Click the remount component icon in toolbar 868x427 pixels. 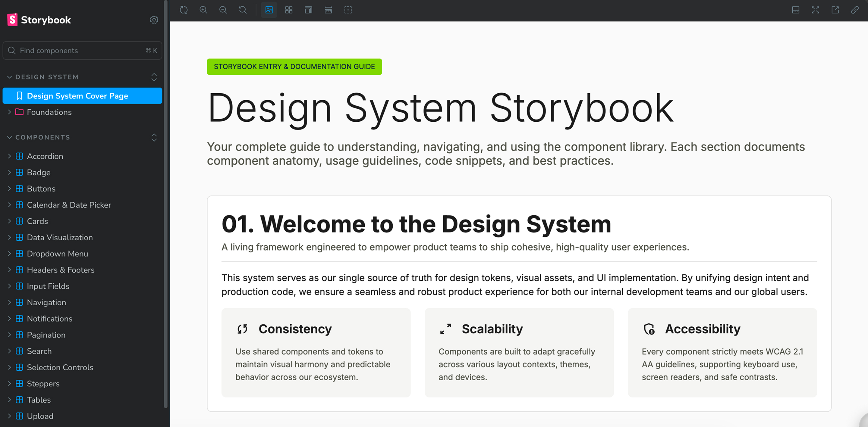tap(184, 10)
